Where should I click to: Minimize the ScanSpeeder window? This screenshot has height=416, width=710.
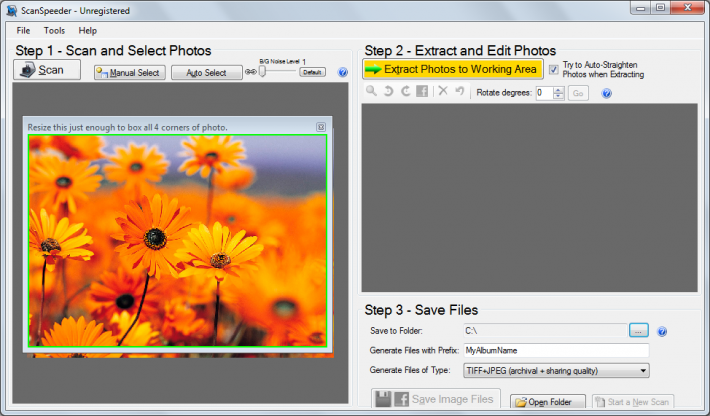click(x=640, y=8)
